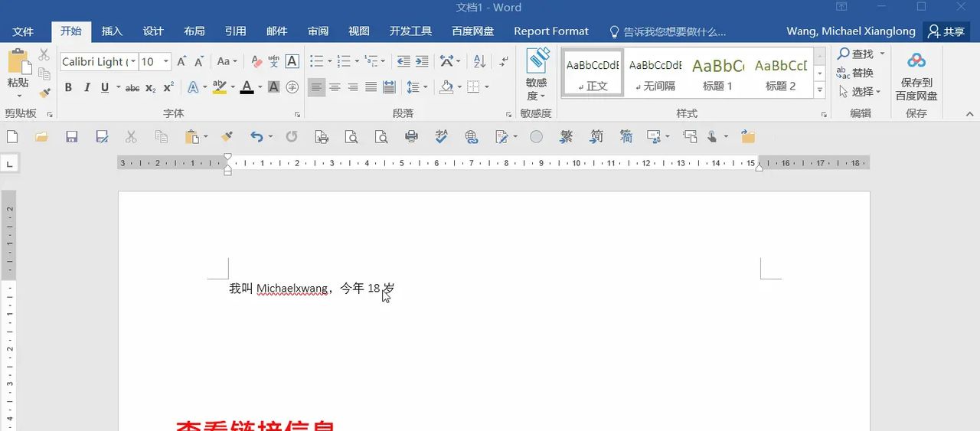Save document with the floppy disk icon
The width and height of the screenshot is (980, 431).
(72, 137)
